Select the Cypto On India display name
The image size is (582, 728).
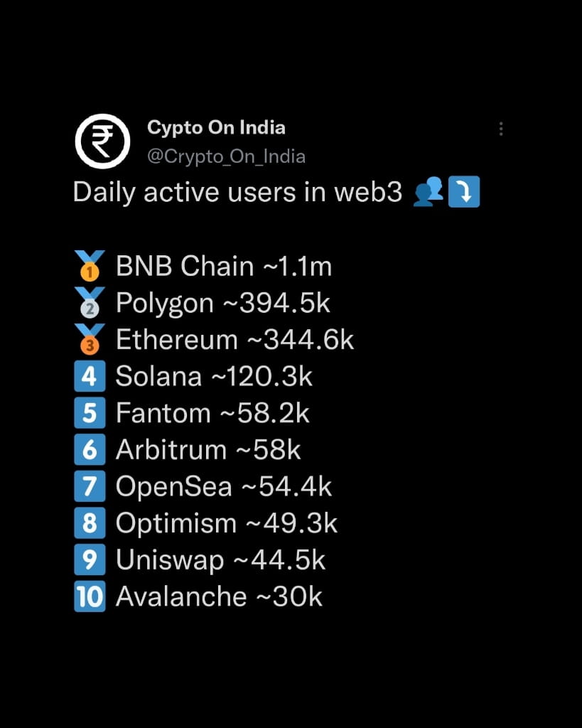[x=217, y=128]
